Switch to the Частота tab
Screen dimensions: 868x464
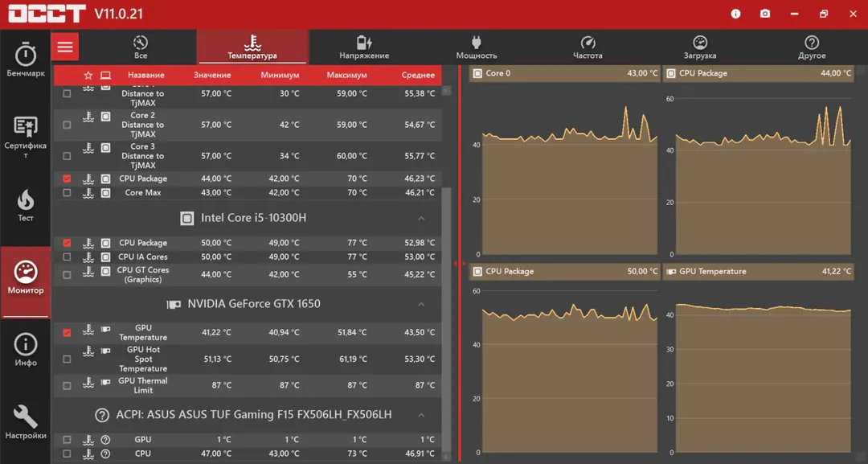tap(588, 47)
